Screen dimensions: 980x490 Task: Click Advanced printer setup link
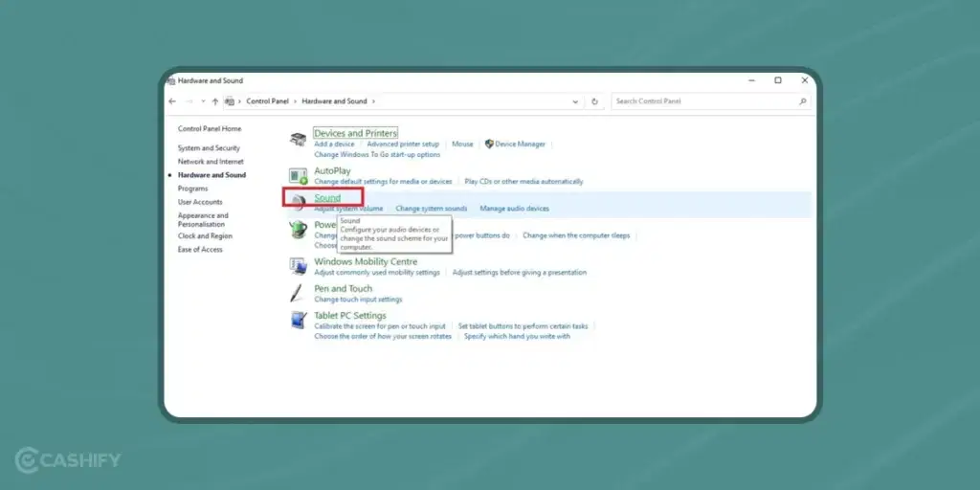(403, 144)
